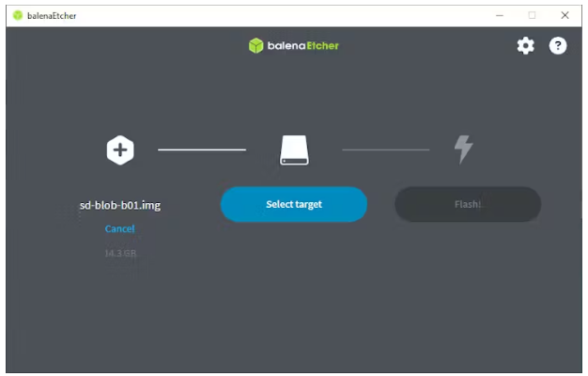
Task: Click the hexagon plus image icon
Action: click(120, 149)
